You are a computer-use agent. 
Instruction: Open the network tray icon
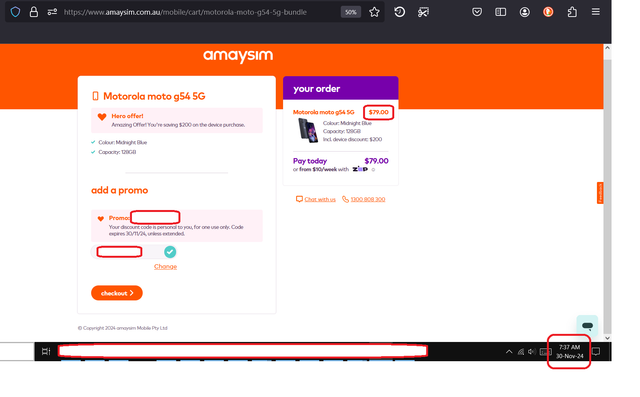click(521, 352)
